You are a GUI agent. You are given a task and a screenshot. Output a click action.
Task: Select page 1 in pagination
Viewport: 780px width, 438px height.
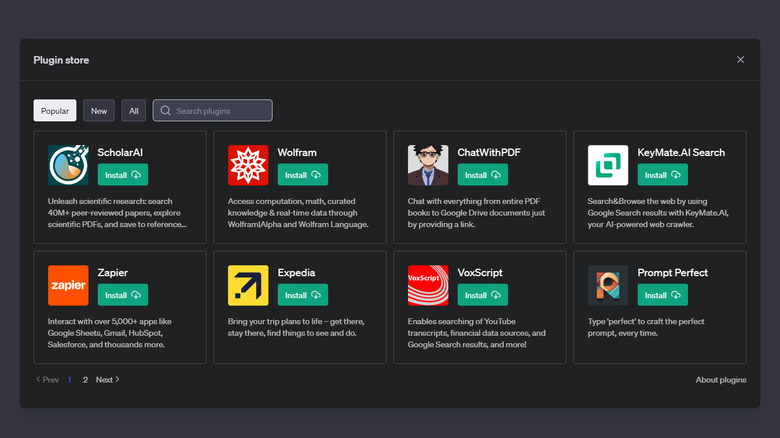[70, 380]
